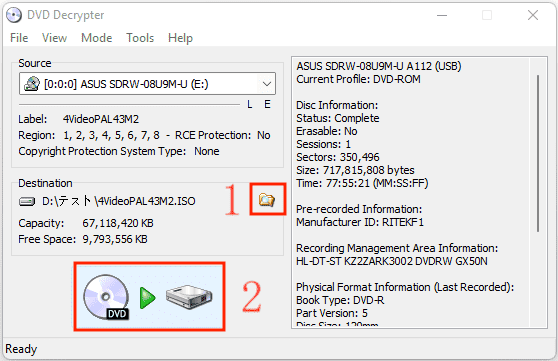Click the drive icon in the Source combo box
Image resolution: width=558 pixels, height=361 pixels.
click(32, 84)
